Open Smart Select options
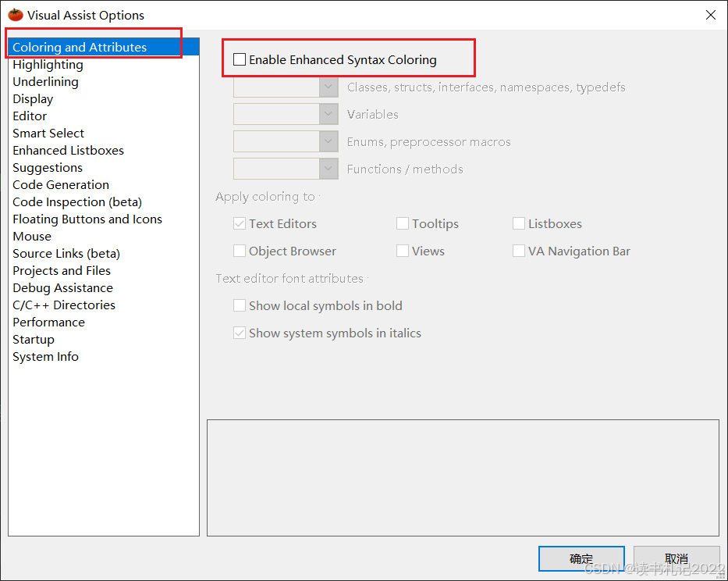 coord(104,133)
